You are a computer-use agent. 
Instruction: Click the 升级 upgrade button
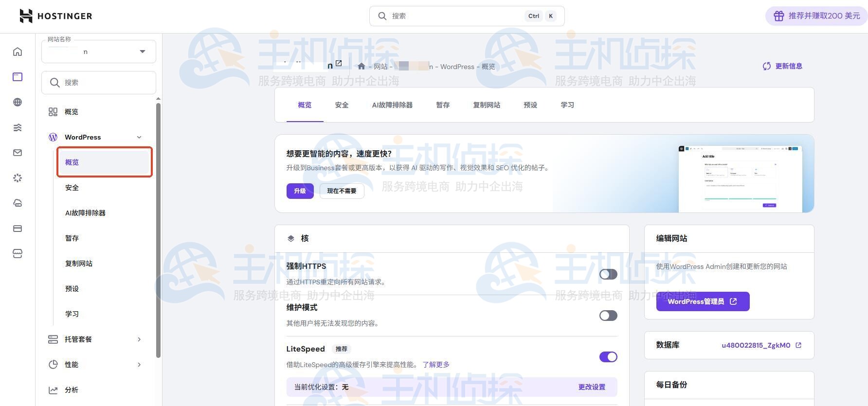(x=300, y=191)
